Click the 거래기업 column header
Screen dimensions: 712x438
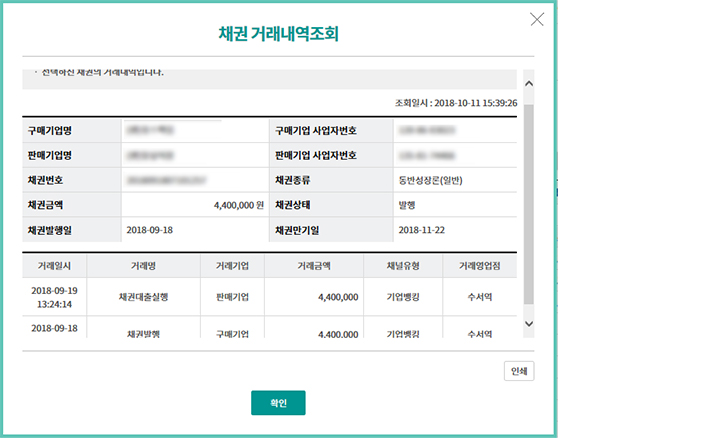[231, 267]
